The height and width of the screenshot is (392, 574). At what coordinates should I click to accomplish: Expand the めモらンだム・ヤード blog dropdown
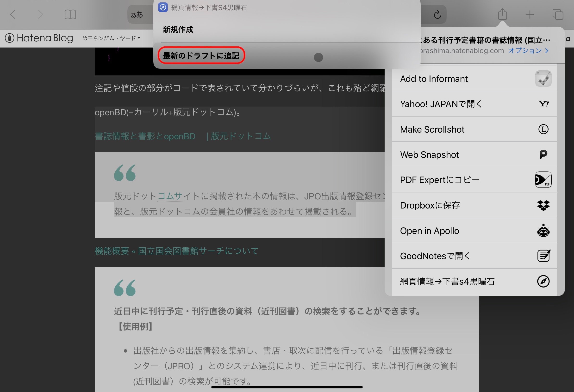pos(111,38)
